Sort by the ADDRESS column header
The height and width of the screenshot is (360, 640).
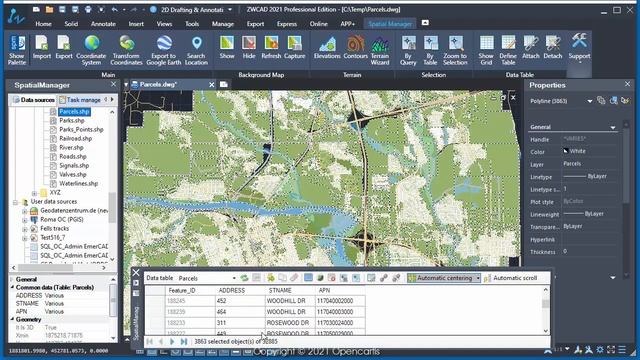pos(240,290)
